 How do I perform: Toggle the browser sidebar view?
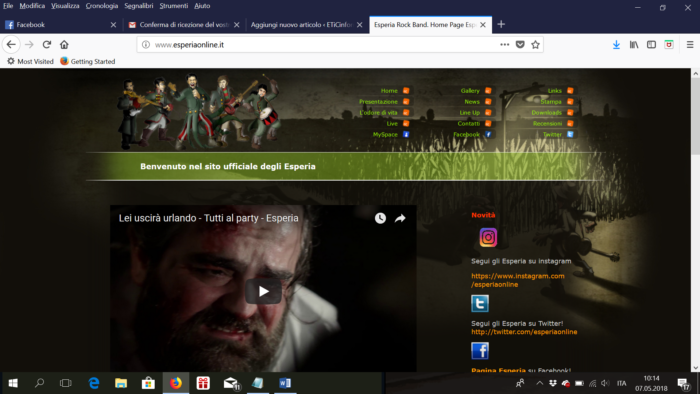pos(651,45)
